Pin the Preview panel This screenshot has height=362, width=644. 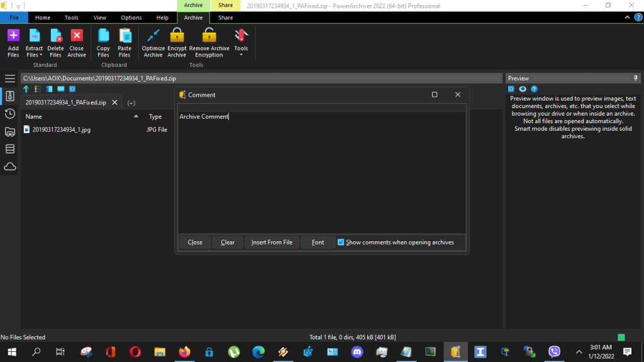tap(635, 78)
